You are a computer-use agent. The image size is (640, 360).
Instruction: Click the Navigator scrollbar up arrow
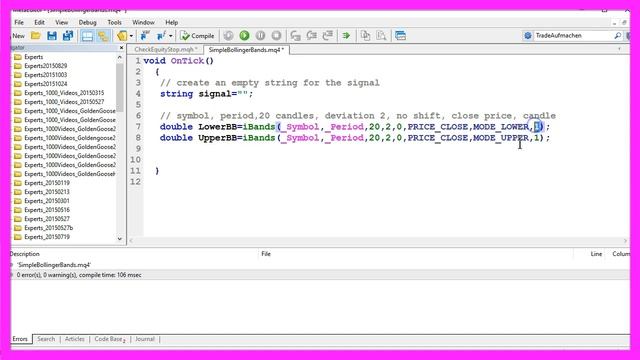(120, 57)
